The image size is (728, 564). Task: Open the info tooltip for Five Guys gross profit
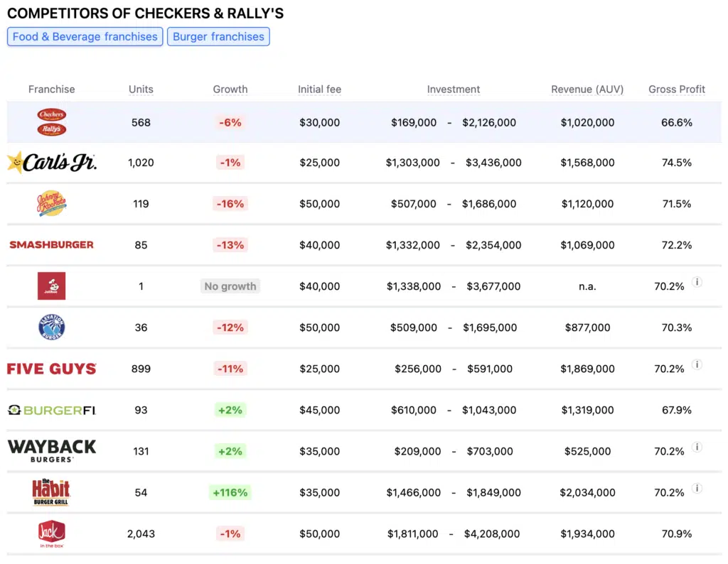click(697, 364)
